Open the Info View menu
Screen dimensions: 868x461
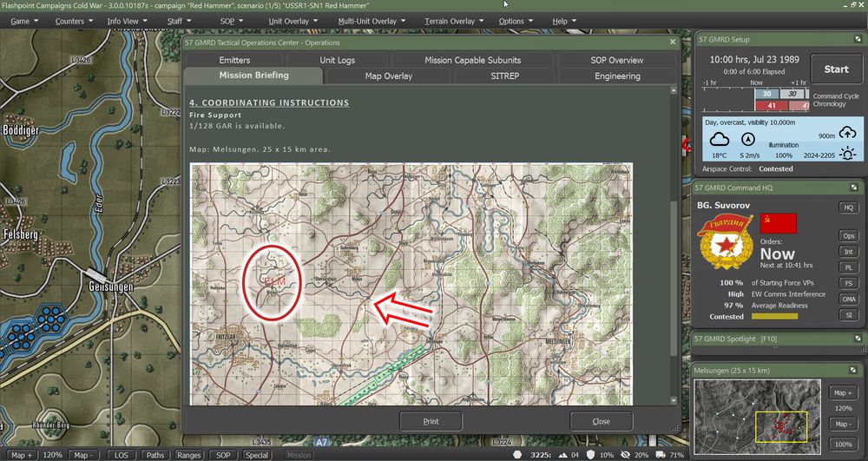pos(128,21)
